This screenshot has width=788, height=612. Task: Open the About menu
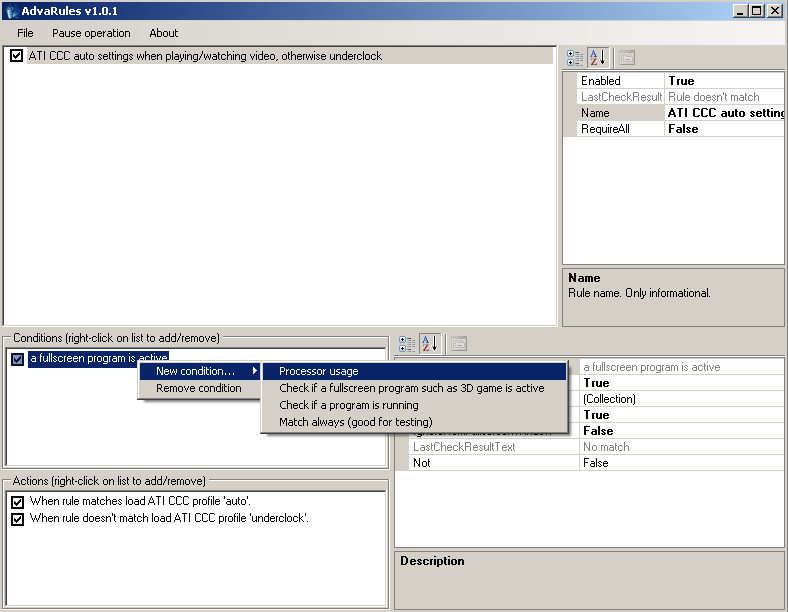[x=163, y=33]
